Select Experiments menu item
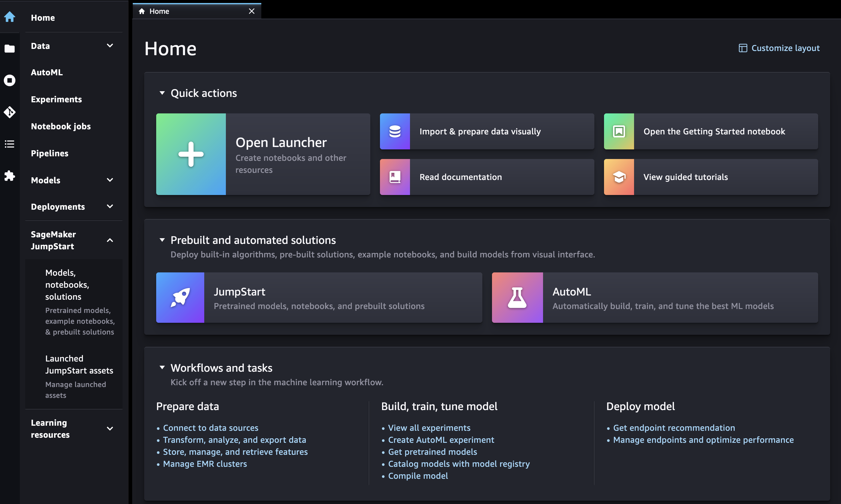Image resolution: width=841 pixels, height=504 pixels. [x=56, y=99]
